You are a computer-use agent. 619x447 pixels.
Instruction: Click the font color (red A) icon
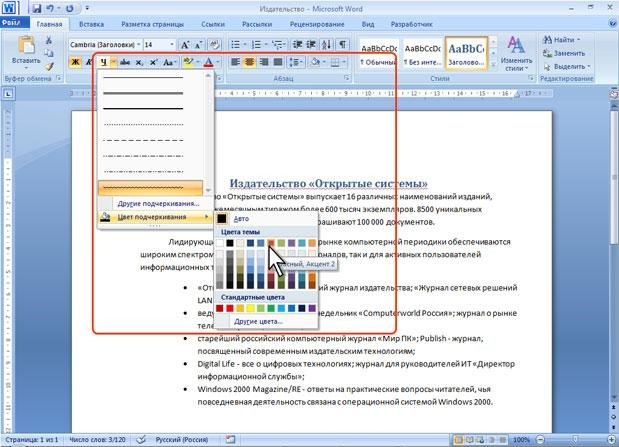(208, 62)
